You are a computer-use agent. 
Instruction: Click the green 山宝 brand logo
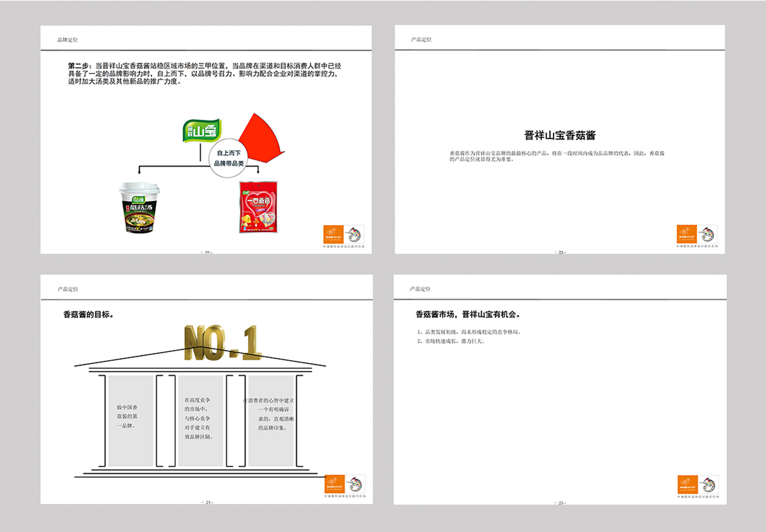(x=202, y=132)
